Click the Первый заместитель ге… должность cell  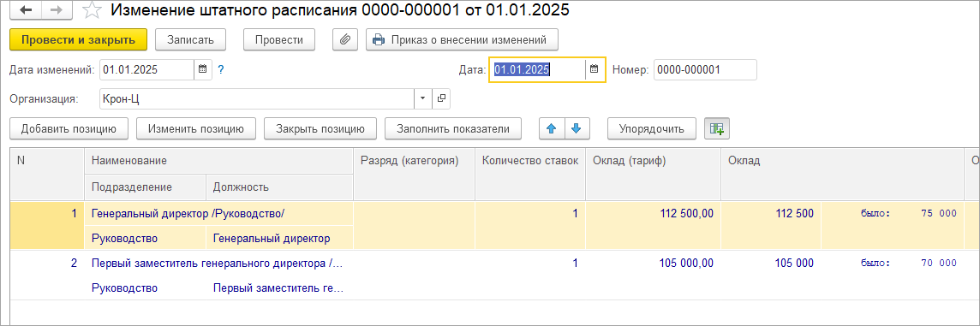click(279, 288)
